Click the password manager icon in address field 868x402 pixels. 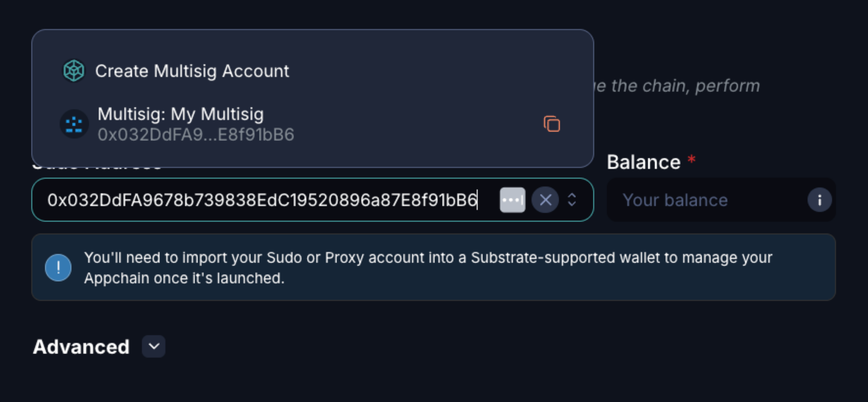pyautogui.click(x=512, y=200)
